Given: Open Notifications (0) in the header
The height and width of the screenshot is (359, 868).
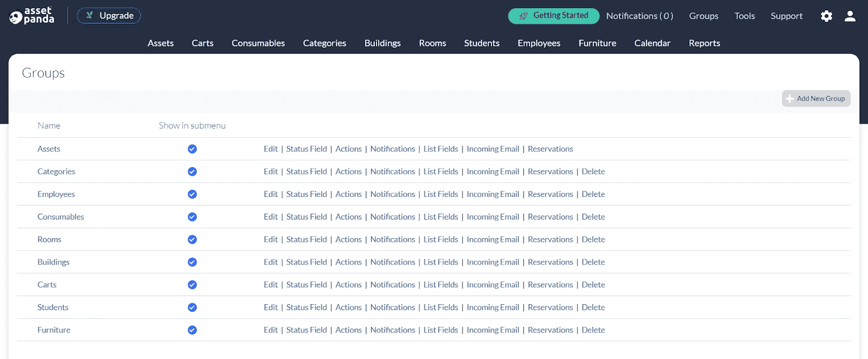Looking at the screenshot, I should tap(640, 16).
